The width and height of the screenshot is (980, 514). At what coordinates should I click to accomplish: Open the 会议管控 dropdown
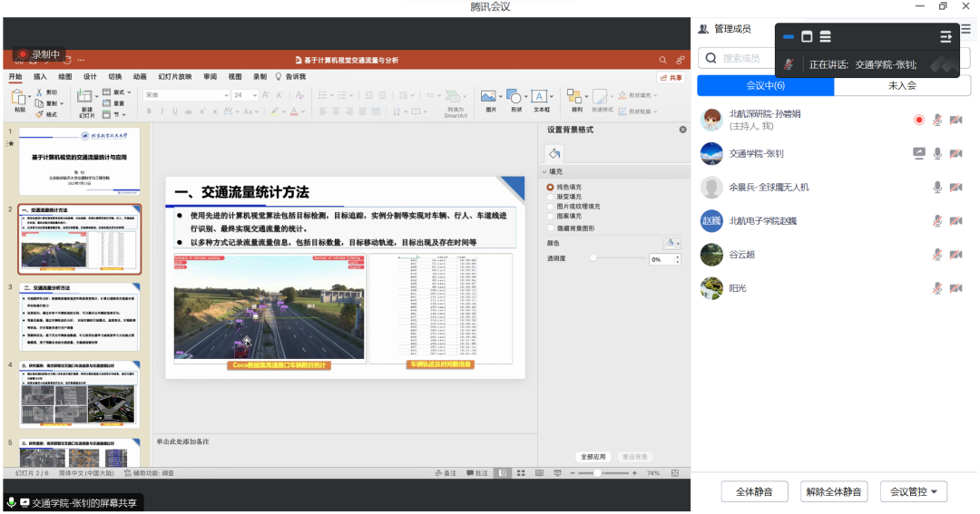pos(918,492)
